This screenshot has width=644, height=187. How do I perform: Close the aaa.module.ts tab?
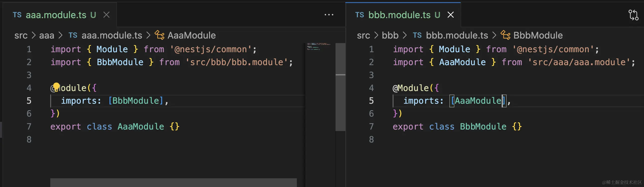coord(107,15)
